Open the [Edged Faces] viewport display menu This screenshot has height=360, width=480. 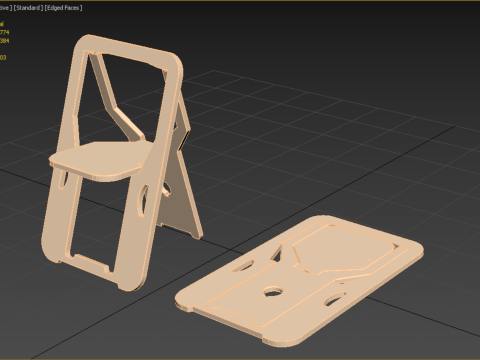tap(63, 8)
